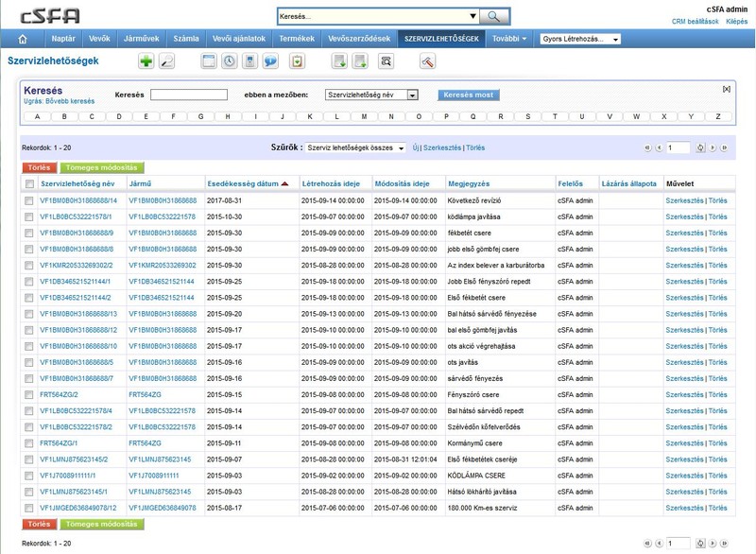
Task: Tick the checkbox for FRT564ZG/1
Action: click(29, 443)
